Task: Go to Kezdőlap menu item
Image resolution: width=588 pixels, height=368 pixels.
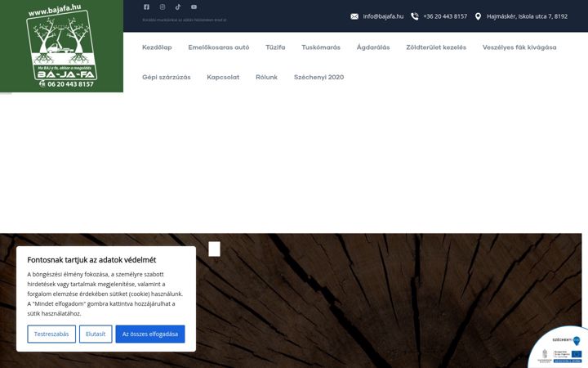Action: pos(157,47)
